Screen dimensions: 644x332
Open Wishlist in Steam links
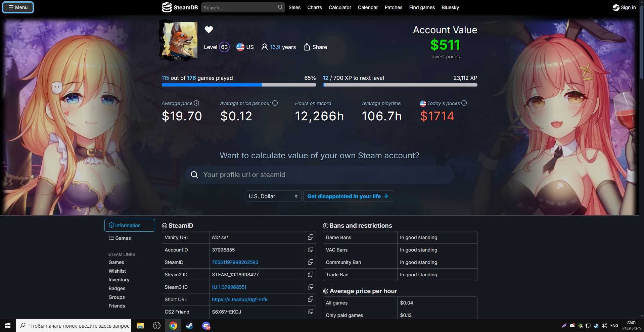[117, 271]
